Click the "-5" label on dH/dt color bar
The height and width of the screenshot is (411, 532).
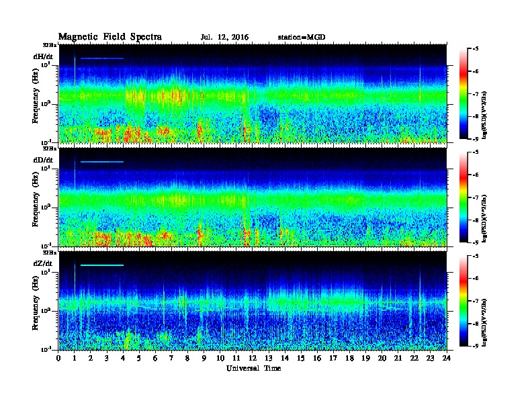[476, 49]
